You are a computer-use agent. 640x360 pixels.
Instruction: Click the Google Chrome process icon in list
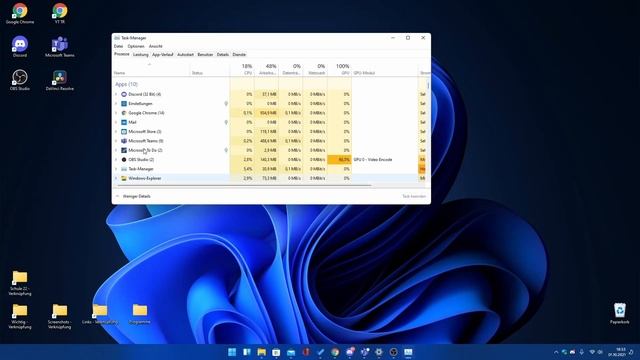pos(124,113)
